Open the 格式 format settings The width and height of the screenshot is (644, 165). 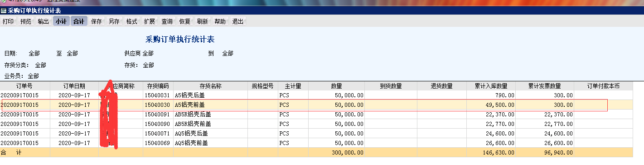132,21
